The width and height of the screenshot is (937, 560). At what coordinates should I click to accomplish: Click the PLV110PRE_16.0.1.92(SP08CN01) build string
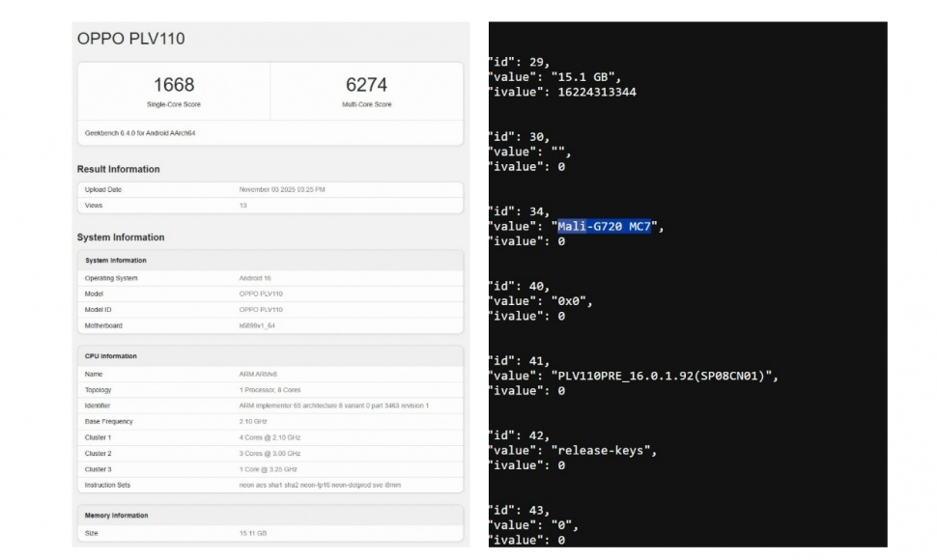click(664, 376)
